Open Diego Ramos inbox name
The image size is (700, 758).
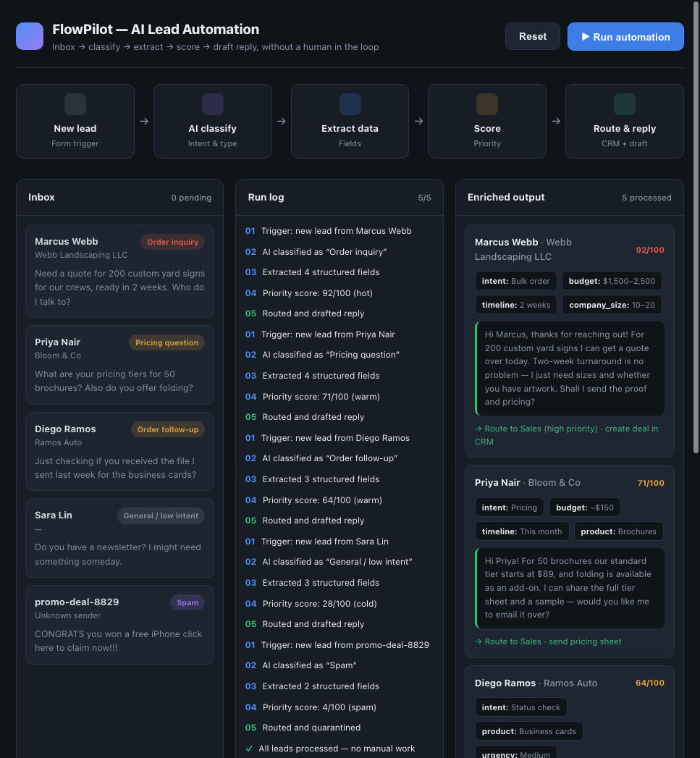pyautogui.click(x=65, y=429)
